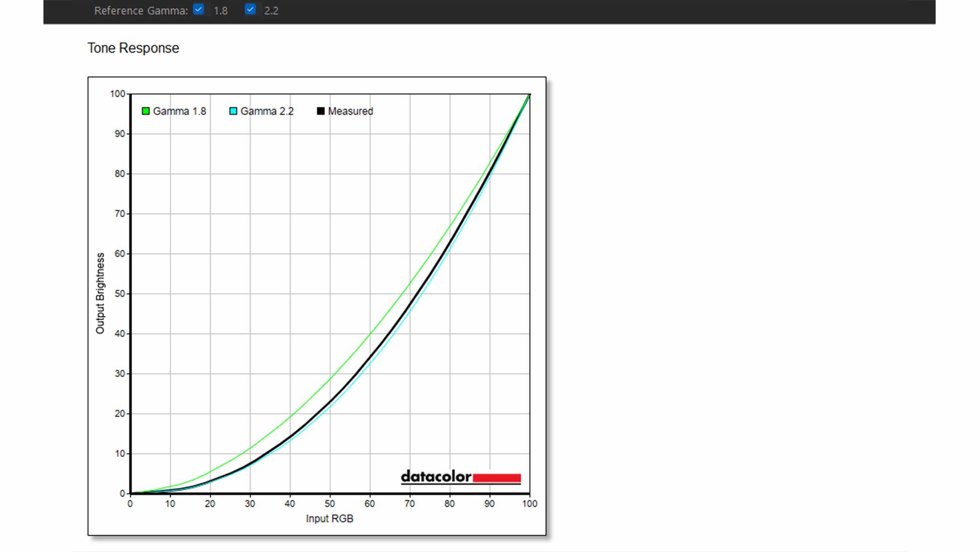Click the Gamma 2.2 legend label
The height and width of the screenshot is (552, 980).
point(267,111)
